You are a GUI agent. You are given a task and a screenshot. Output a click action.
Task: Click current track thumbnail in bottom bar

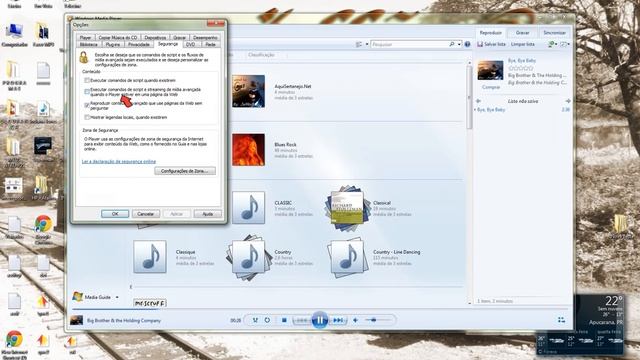[76, 320]
